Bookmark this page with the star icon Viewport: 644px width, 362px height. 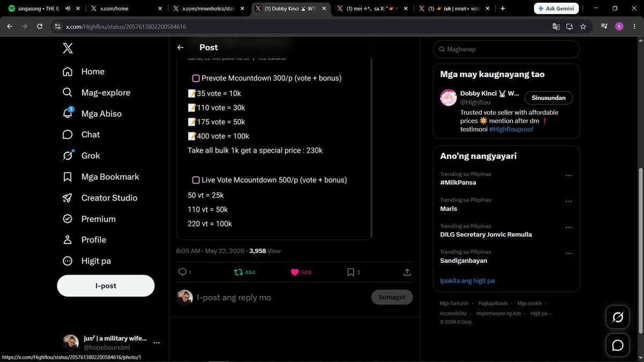[x=583, y=26]
